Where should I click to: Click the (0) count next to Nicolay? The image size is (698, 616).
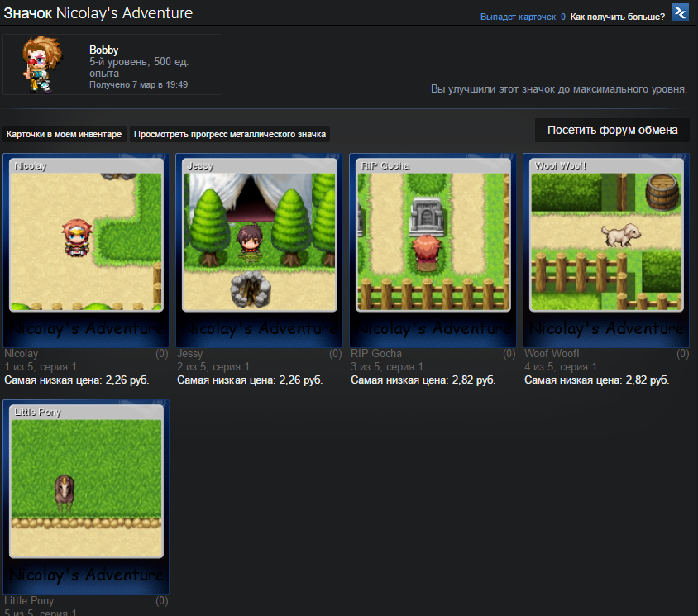162,354
